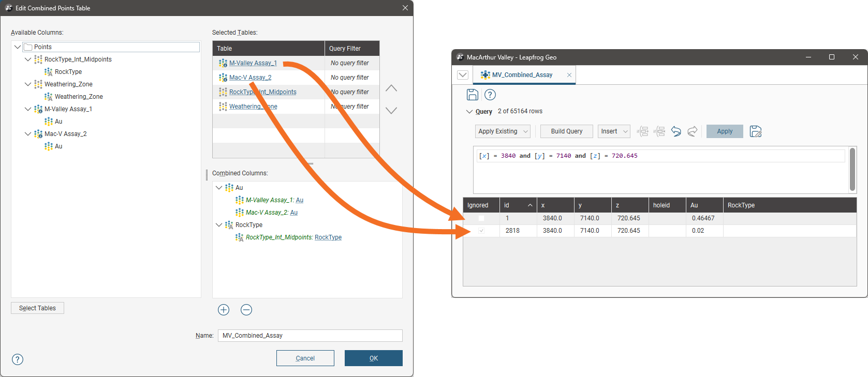Open the tab list dropdown in Leapfrog Geo

coord(463,75)
